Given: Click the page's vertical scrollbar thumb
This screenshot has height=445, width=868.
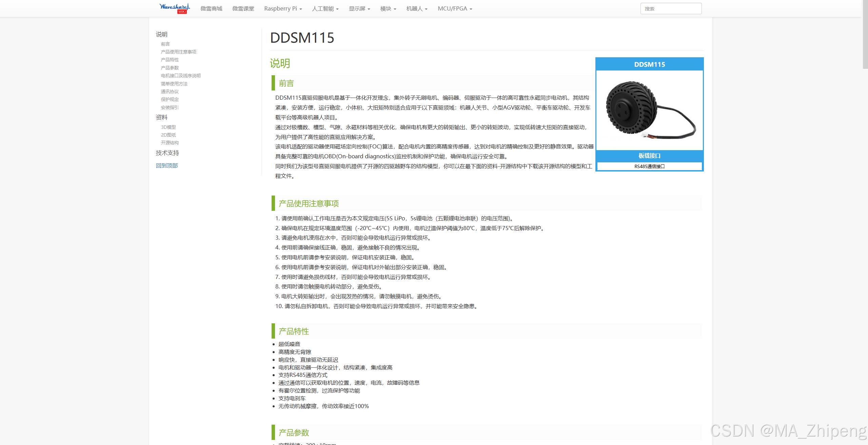Looking at the screenshot, I should click(x=865, y=34).
